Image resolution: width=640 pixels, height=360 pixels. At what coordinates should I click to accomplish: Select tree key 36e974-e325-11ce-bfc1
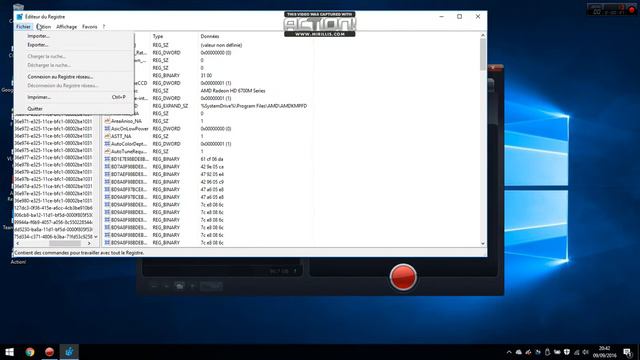(53, 143)
